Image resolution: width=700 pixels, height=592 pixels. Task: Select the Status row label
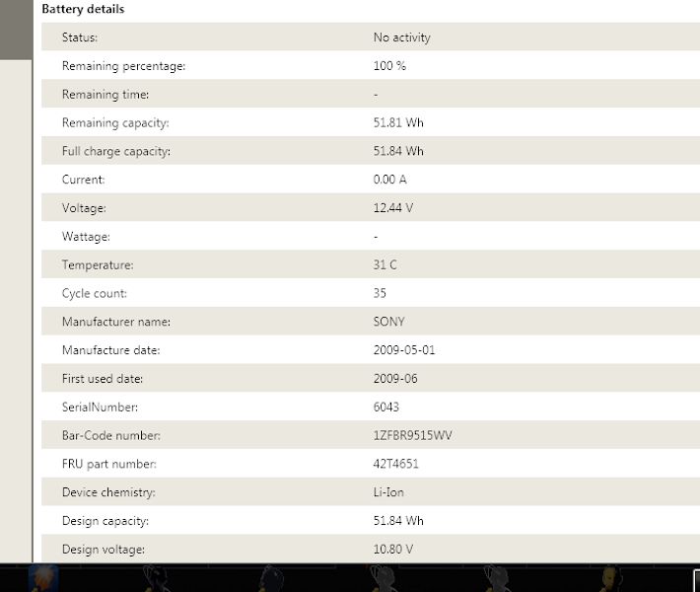click(80, 37)
